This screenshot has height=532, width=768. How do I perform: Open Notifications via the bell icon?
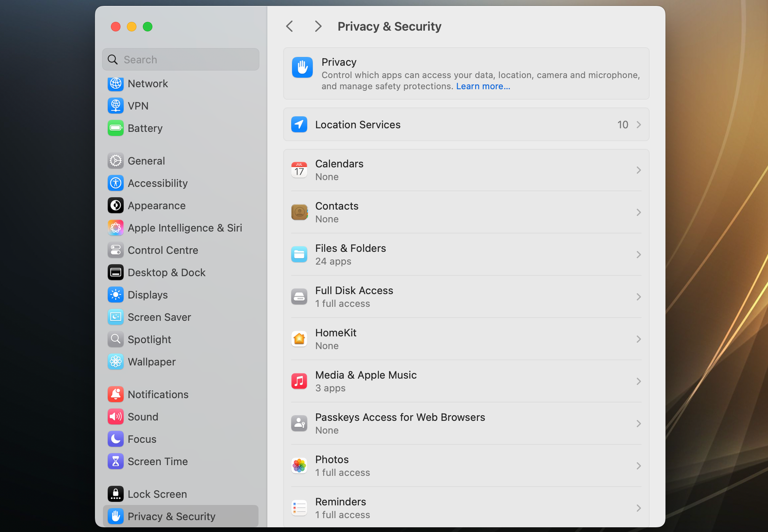[115, 394]
